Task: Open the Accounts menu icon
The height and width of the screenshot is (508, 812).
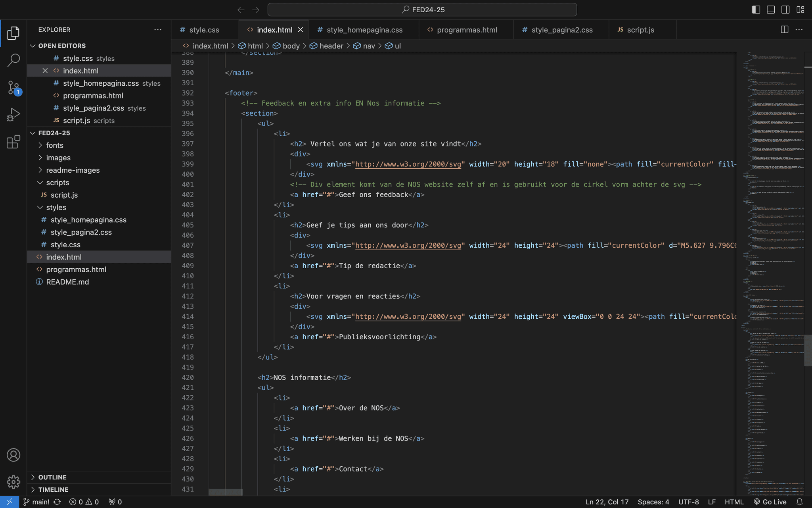Action: (x=13, y=455)
